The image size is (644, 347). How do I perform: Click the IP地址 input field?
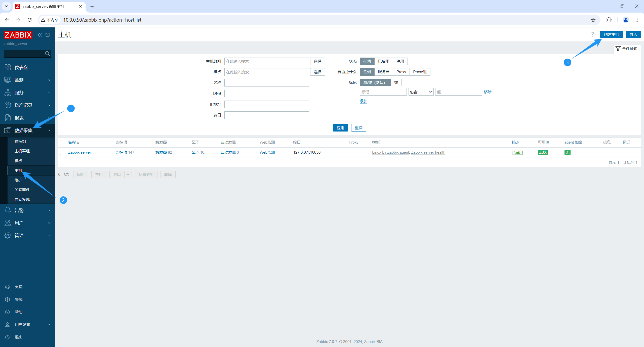tap(266, 104)
